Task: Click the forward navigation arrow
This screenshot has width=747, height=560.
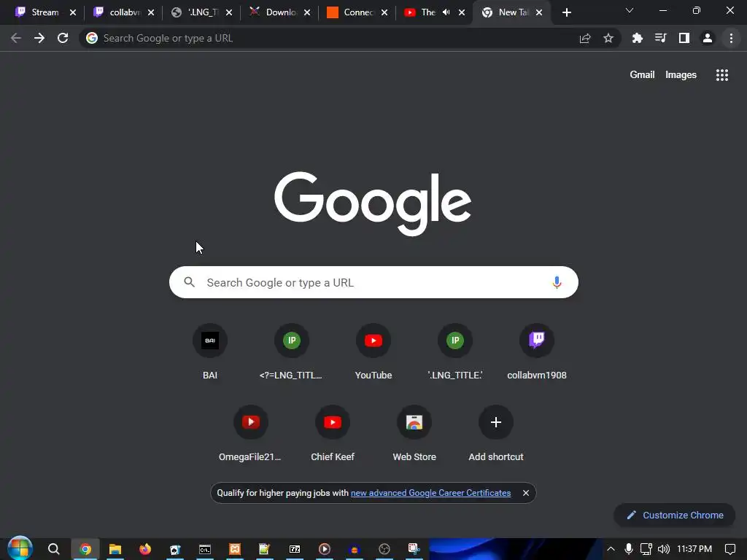Action: (39, 38)
